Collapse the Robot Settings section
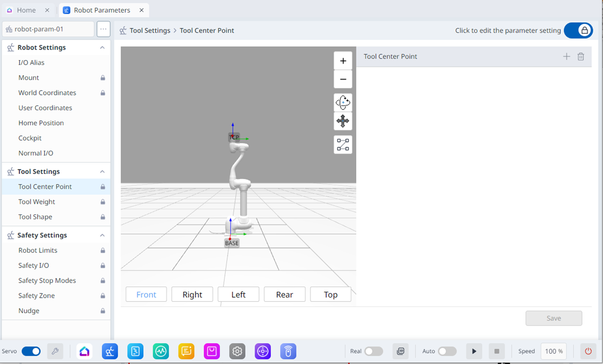Screen dimensions: 603x364 coord(102,47)
